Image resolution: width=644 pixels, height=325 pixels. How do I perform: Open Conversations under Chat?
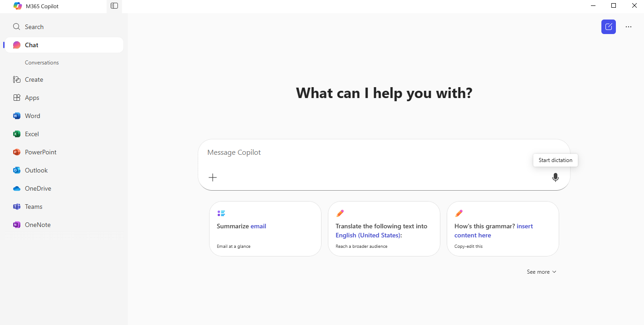coord(42,63)
